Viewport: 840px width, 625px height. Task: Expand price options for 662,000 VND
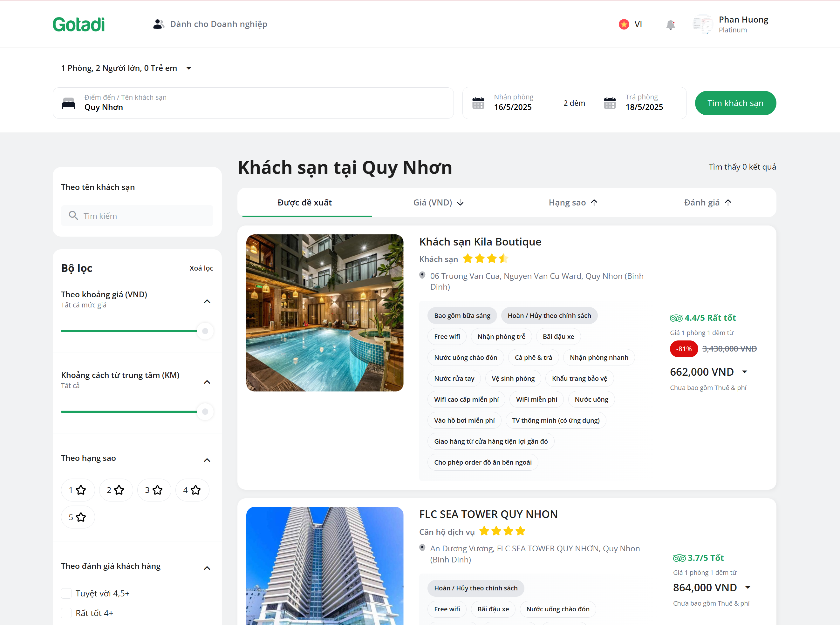click(x=744, y=372)
